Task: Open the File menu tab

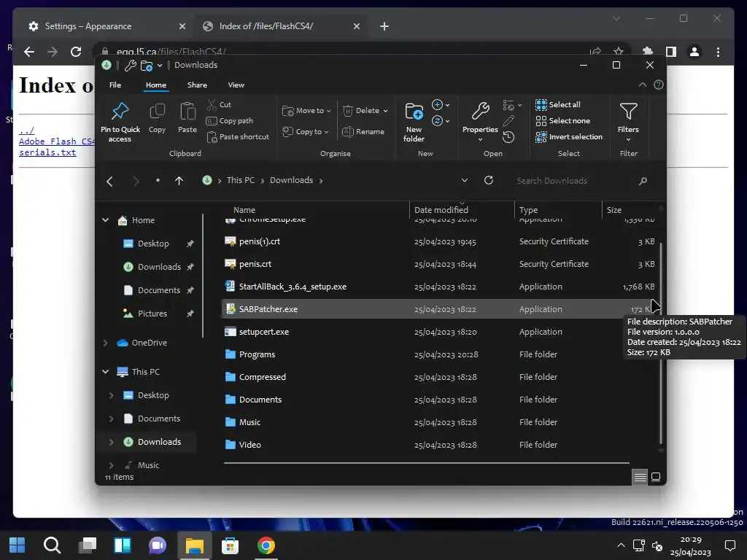Action: click(x=115, y=85)
